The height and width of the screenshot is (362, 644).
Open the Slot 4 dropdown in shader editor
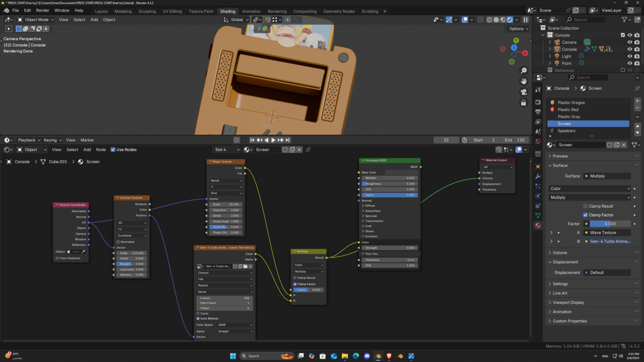point(226,149)
